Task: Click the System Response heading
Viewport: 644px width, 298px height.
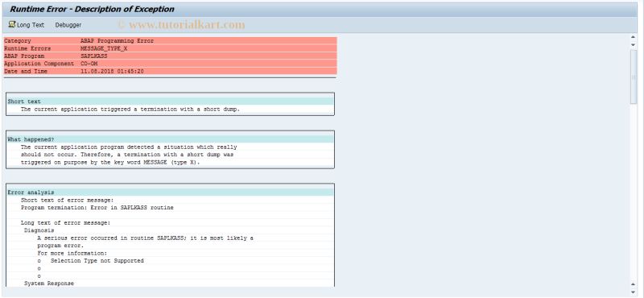Action: pyautogui.click(x=49, y=284)
